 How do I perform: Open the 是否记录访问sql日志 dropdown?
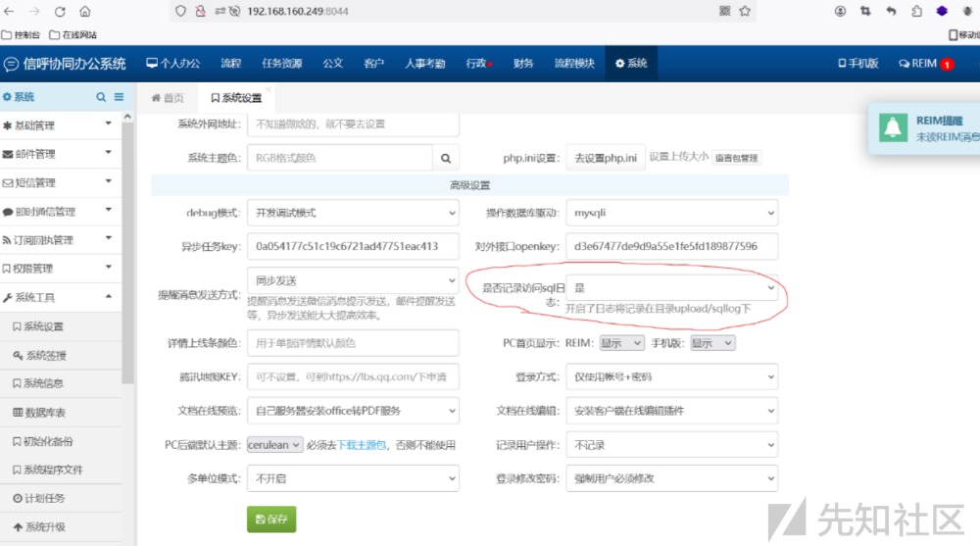(674, 288)
